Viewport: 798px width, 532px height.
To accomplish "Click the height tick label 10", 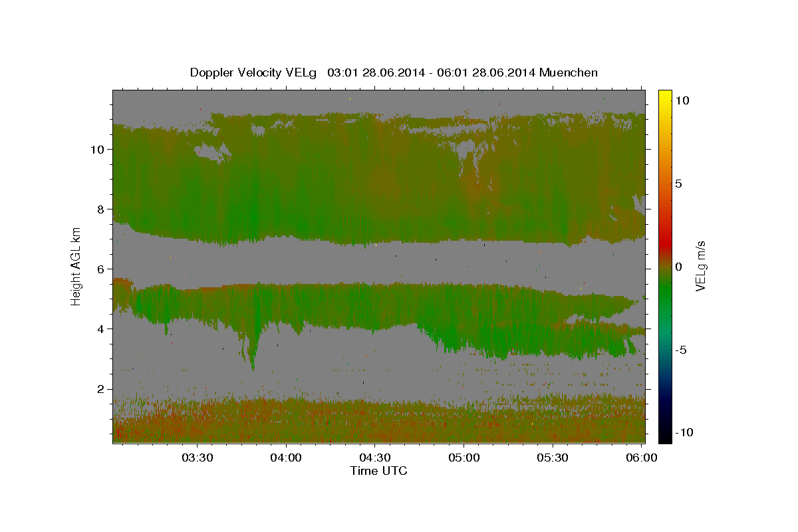I will (98, 149).
